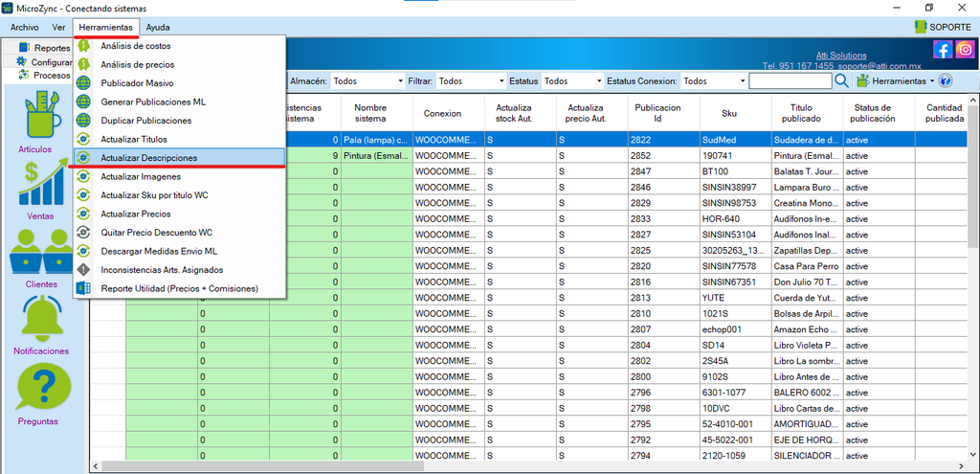Image resolution: width=980 pixels, height=474 pixels.
Task: Click the Análisis de costos icon
Action: pyautogui.click(x=84, y=46)
